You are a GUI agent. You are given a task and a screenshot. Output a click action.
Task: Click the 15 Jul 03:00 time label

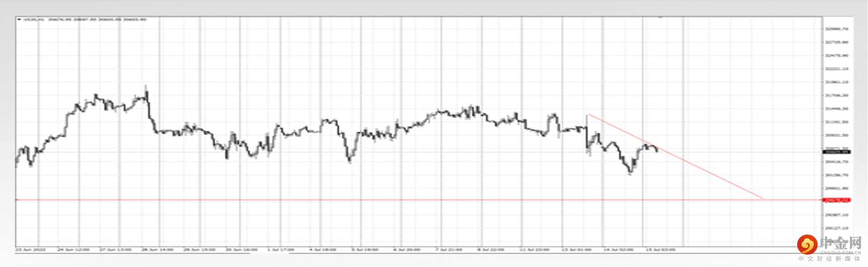point(660,250)
